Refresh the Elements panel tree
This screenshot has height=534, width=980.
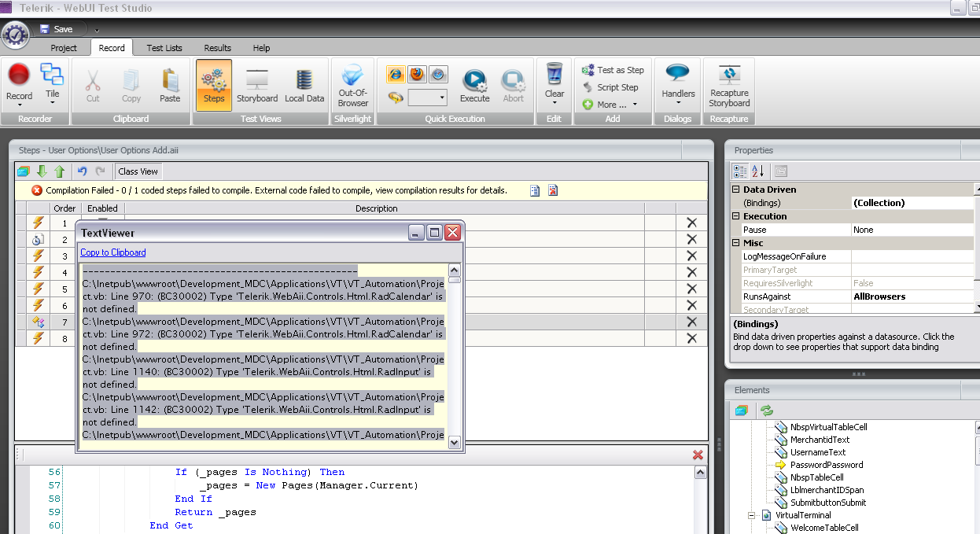(x=766, y=411)
